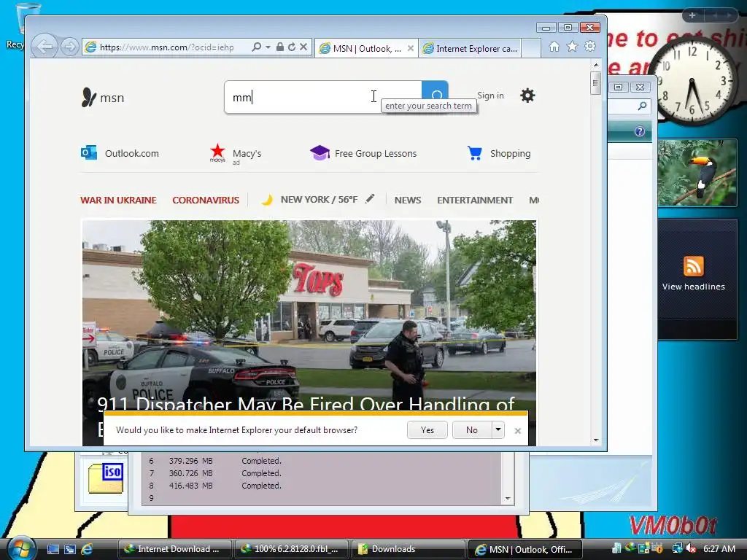The width and height of the screenshot is (747, 560).
Task: Click the security lock icon in address bar
Action: click(280, 47)
